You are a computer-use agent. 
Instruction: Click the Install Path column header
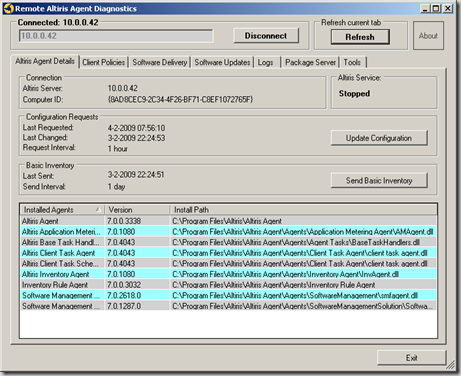pyautogui.click(x=303, y=210)
